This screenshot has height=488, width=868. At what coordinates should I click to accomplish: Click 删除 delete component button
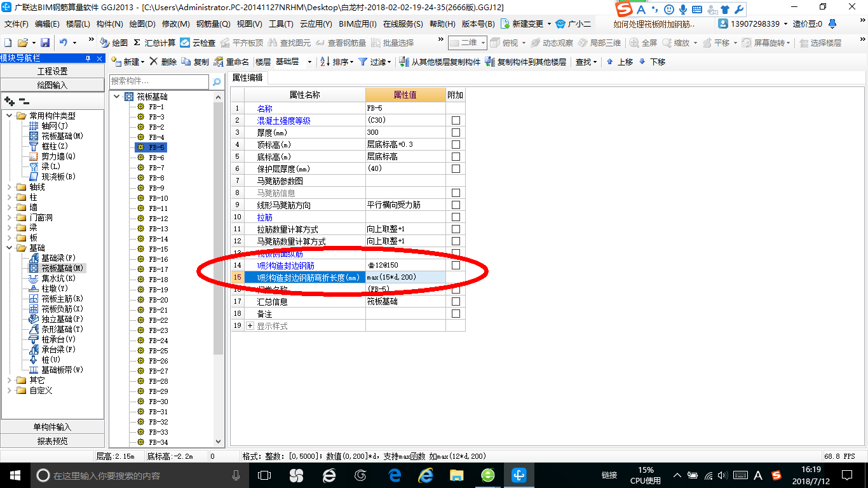pyautogui.click(x=163, y=62)
